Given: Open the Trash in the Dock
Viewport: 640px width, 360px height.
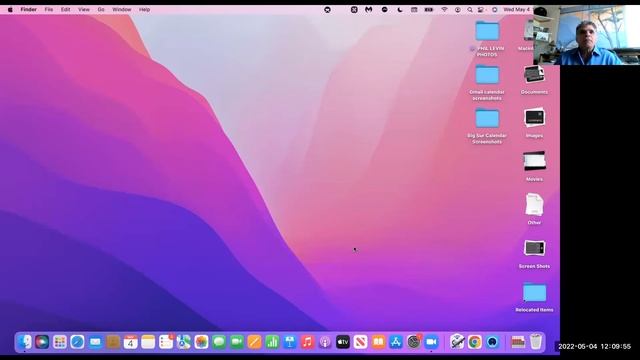Looking at the screenshot, I should (536, 342).
